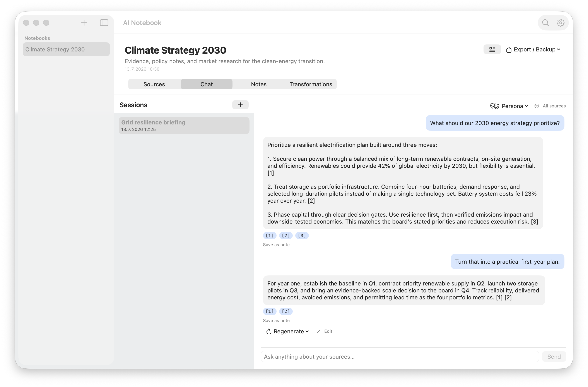Click the user message about 2030 energy strategy
The image size is (588, 387).
pyautogui.click(x=495, y=123)
